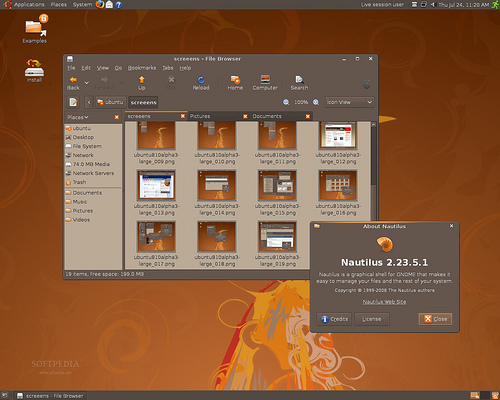Viewport: 500px width, 400px height.
Task: Zoom out with the magnifier minus icon
Action: [x=286, y=102]
